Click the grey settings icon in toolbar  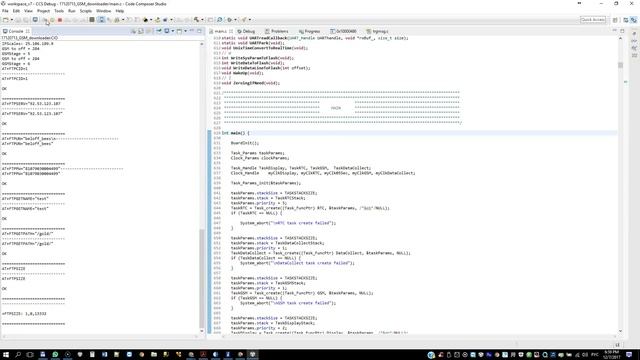click(229, 20)
